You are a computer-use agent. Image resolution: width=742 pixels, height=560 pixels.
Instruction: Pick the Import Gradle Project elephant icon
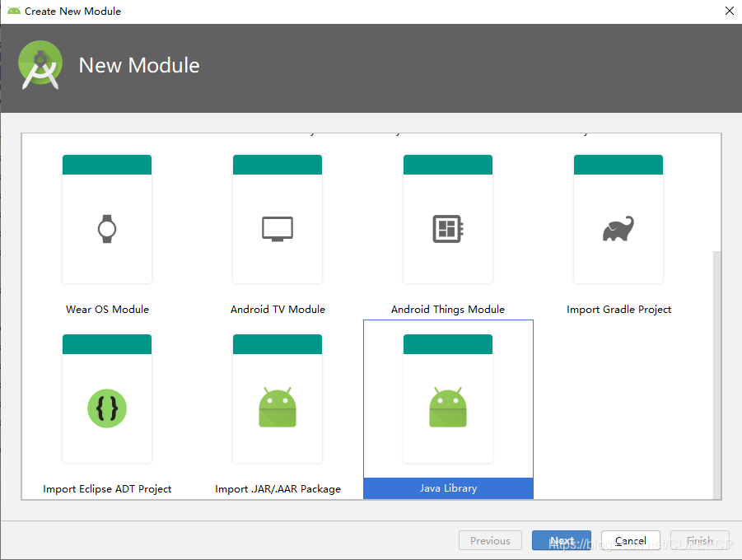pyautogui.click(x=618, y=229)
